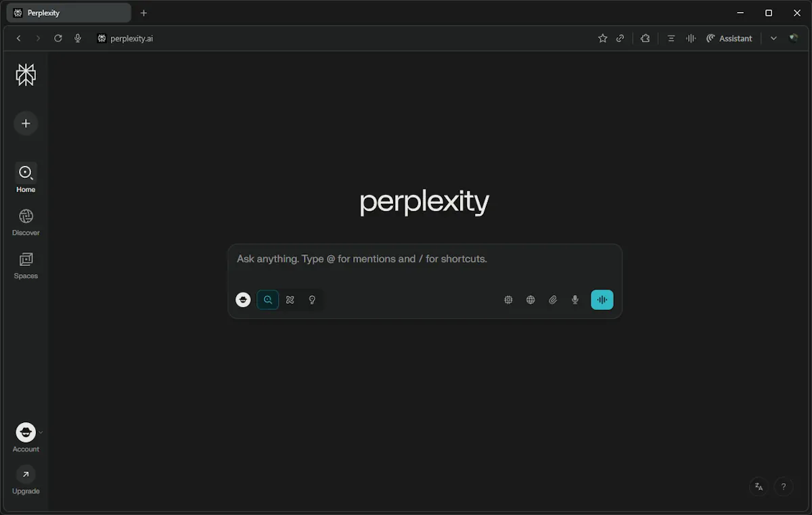Viewport: 812px width, 515px height.
Task: Select the Perplexity browser tab
Action: click(x=68, y=13)
